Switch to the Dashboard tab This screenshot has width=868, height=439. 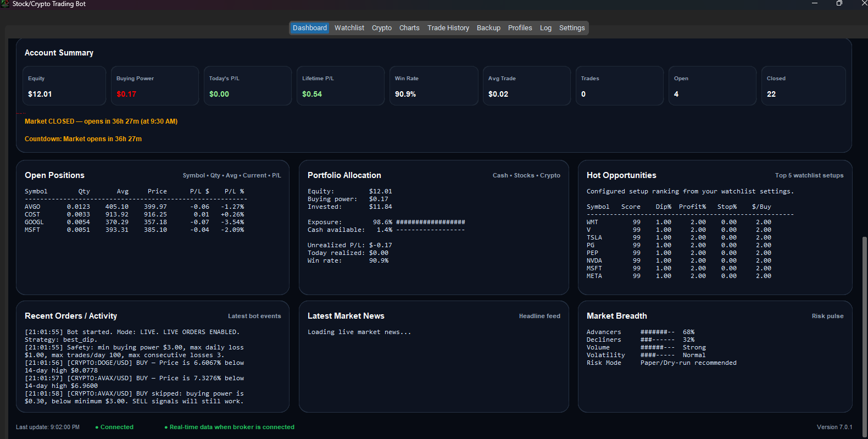pos(309,28)
